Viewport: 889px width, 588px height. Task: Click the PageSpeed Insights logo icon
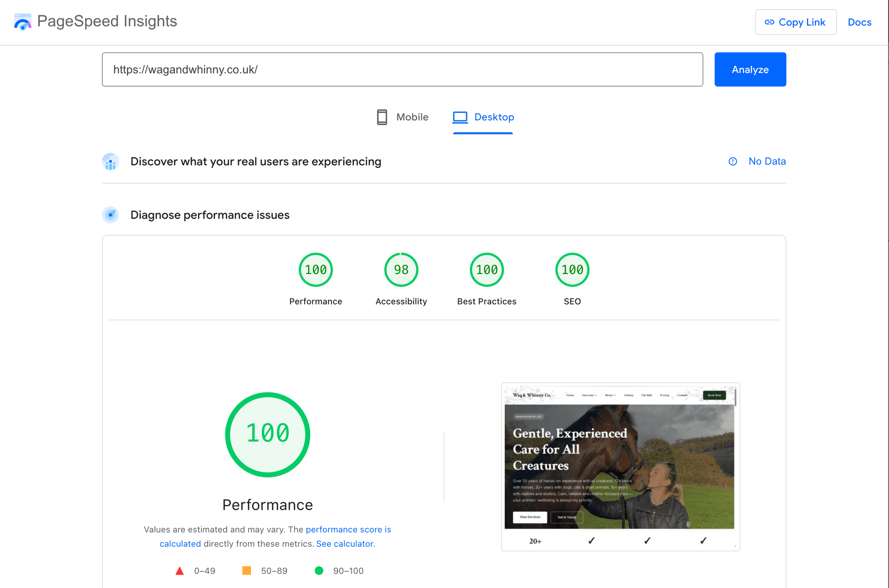(x=23, y=21)
